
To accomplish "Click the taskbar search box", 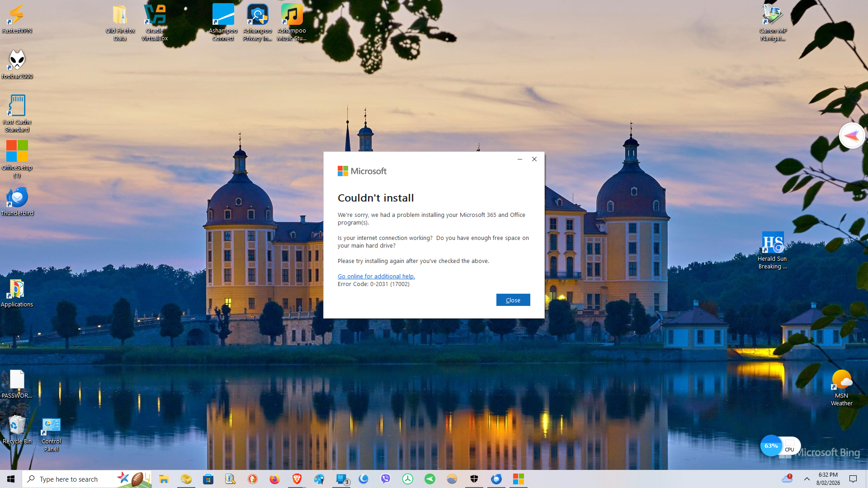I will point(72,479).
